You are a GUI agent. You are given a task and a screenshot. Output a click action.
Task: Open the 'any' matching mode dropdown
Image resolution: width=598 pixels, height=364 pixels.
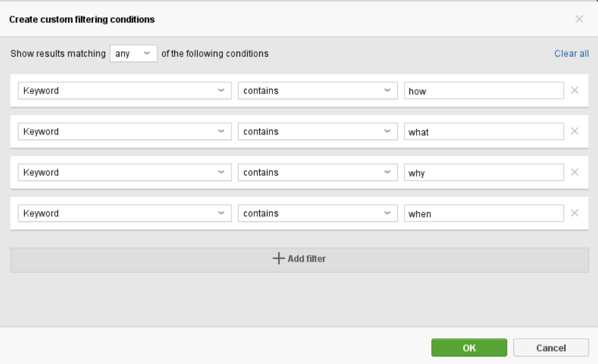[133, 54]
